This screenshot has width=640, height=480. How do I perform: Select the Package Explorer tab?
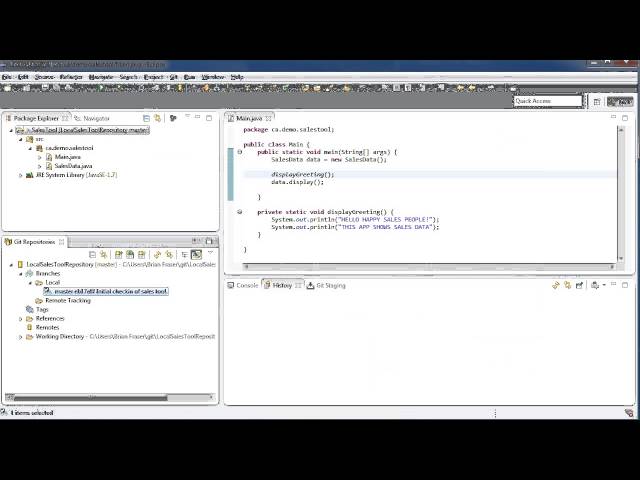[x=36, y=118]
